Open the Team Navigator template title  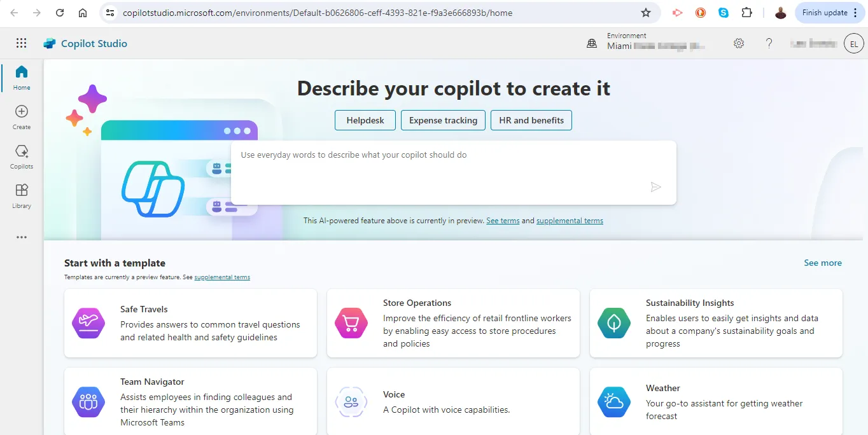(152, 382)
